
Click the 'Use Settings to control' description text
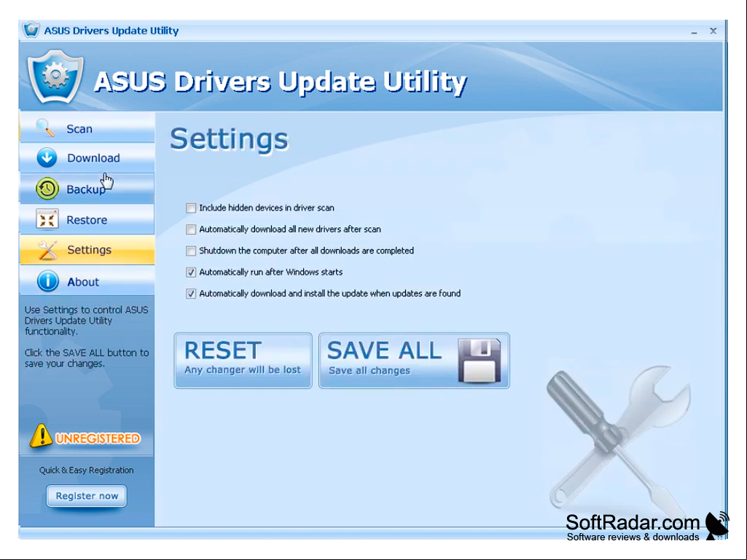86,320
